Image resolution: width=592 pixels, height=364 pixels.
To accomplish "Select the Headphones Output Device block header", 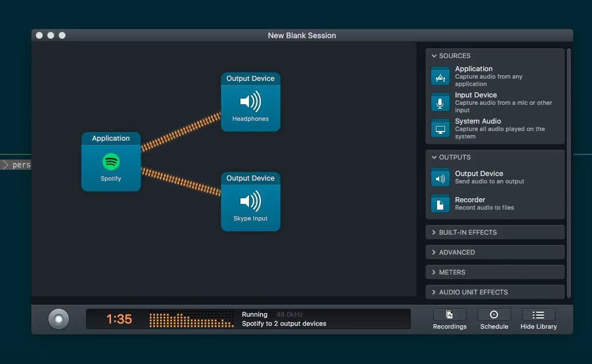I will coord(250,79).
